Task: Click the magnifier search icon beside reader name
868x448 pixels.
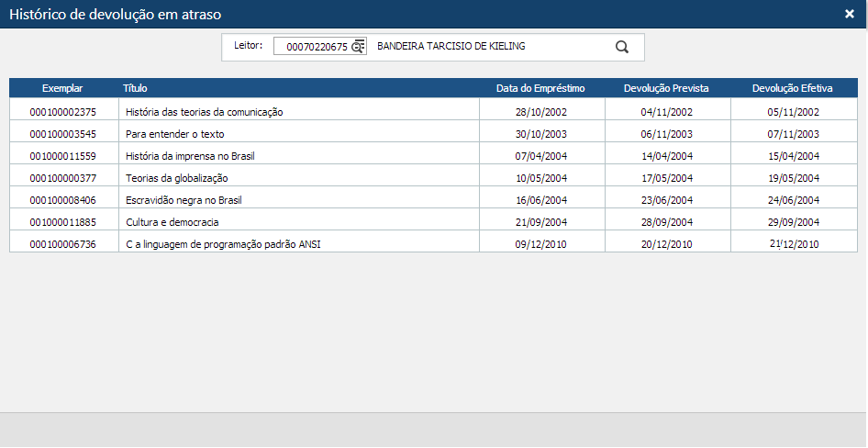Action: pyautogui.click(x=621, y=47)
